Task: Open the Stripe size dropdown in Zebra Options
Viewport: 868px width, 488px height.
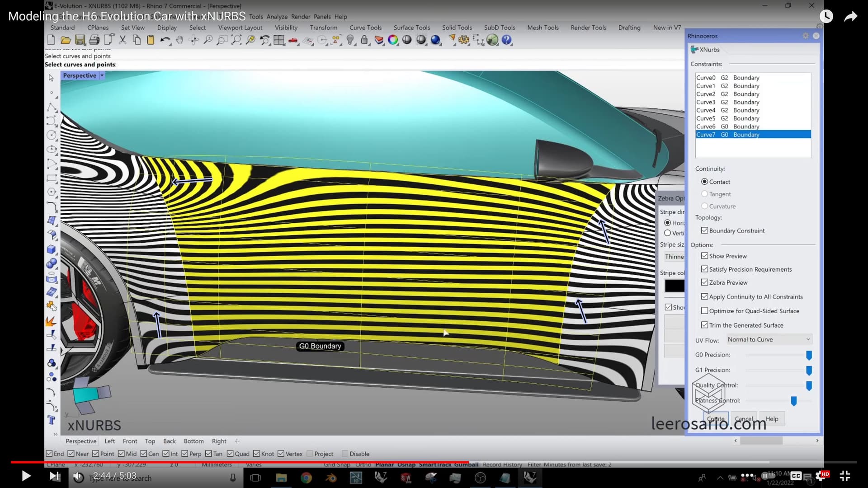Action: tap(674, 257)
